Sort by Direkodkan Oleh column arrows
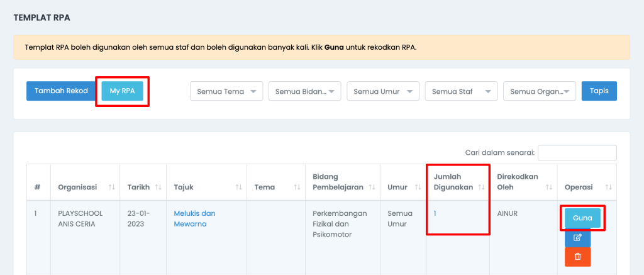Image resolution: width=644 pixels, height=275 pixels. point(548,187)
